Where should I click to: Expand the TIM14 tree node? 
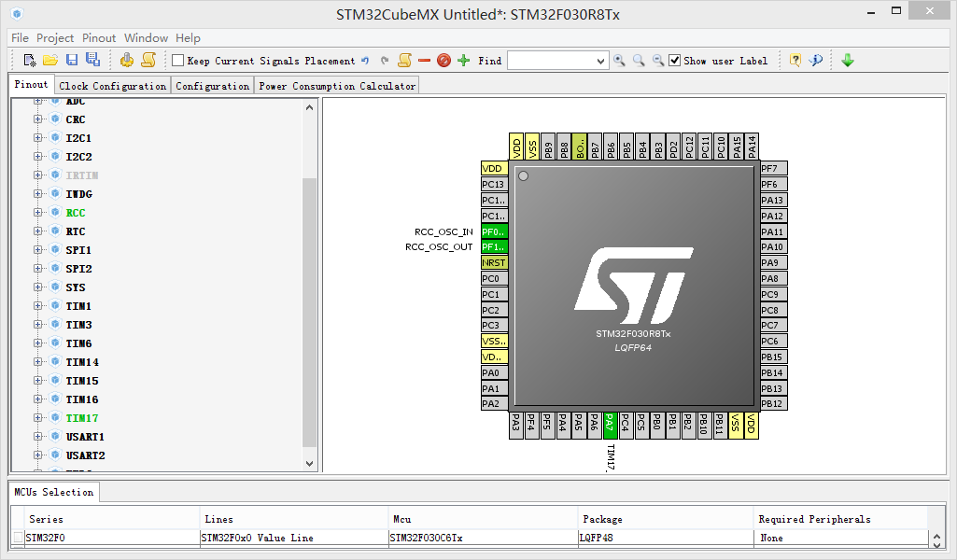38,362
